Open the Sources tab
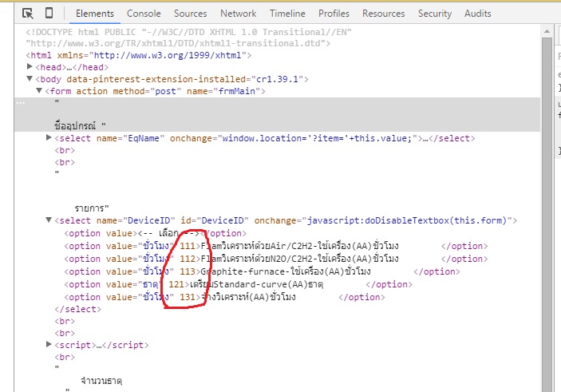561x392 pixels. point(191,14)
